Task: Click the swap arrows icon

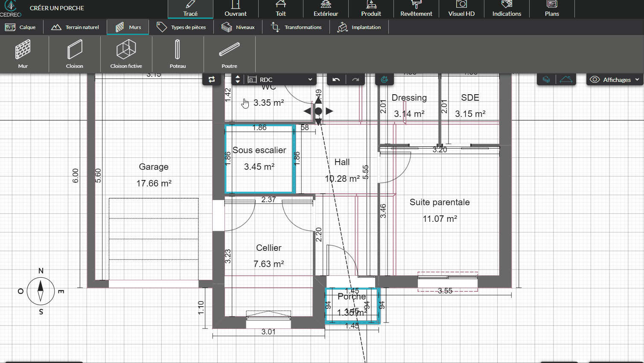Action: click(x=212, y=80)
